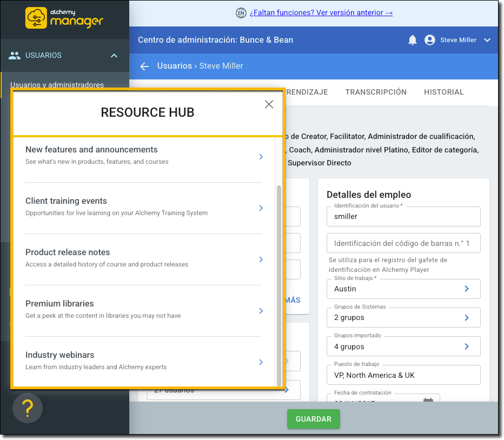Click the Identificación del usuario field
This screenshot has width=504, height=440.
click(x=403, y=216)
